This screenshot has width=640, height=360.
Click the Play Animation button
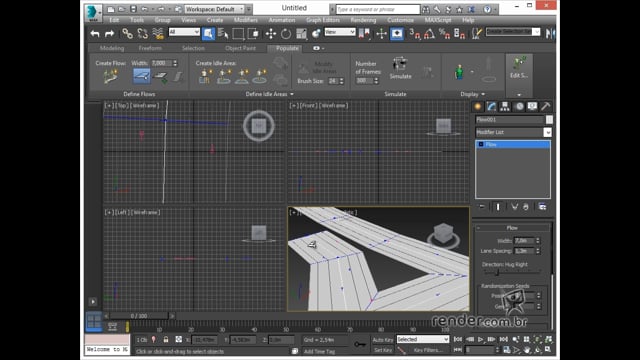[x=480, y=340]
